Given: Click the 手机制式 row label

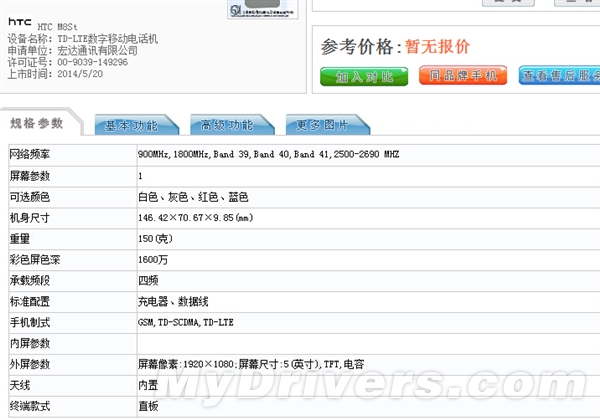Looking at the screenshot, I should [x=30, y=322].
